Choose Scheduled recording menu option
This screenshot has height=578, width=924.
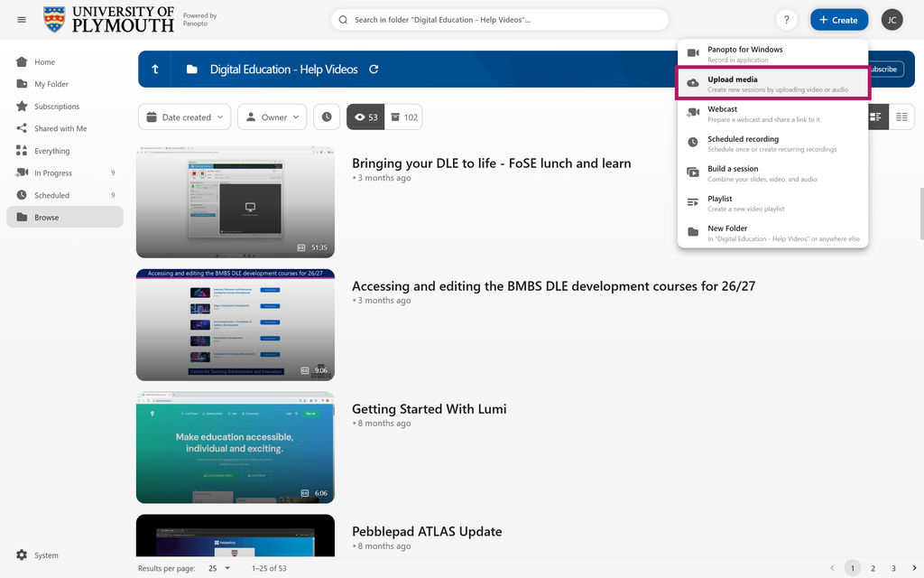tap(772, 144)
